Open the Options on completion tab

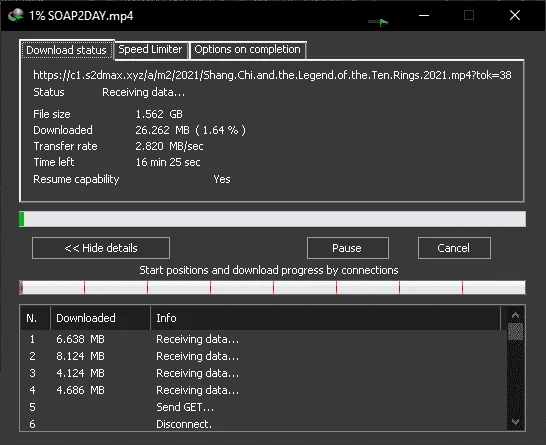(247, 49)
